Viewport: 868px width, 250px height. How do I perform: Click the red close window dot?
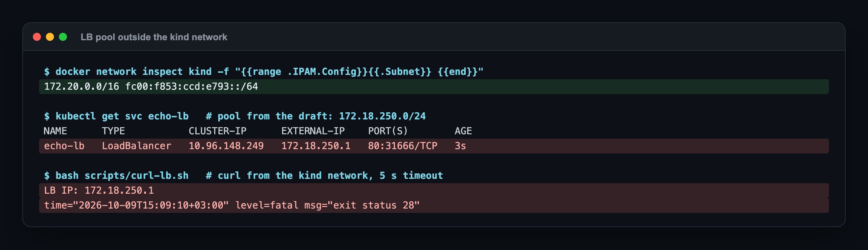[x=37, y=37]
